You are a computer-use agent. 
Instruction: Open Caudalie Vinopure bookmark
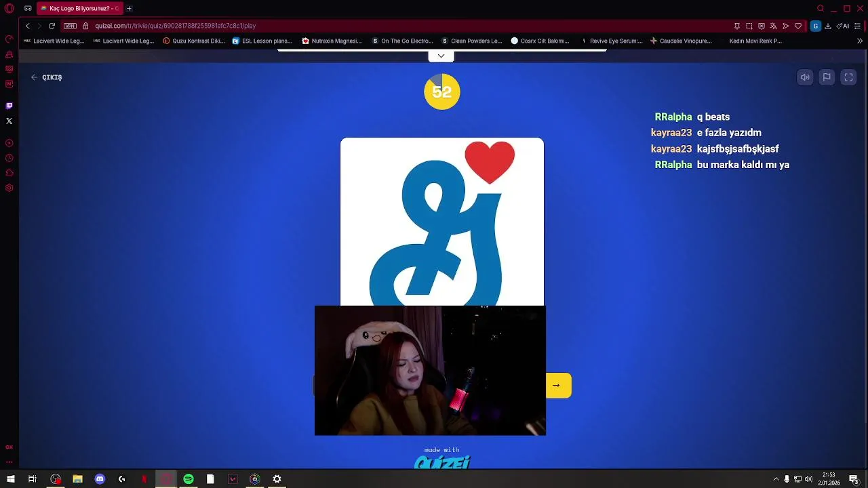682,41
